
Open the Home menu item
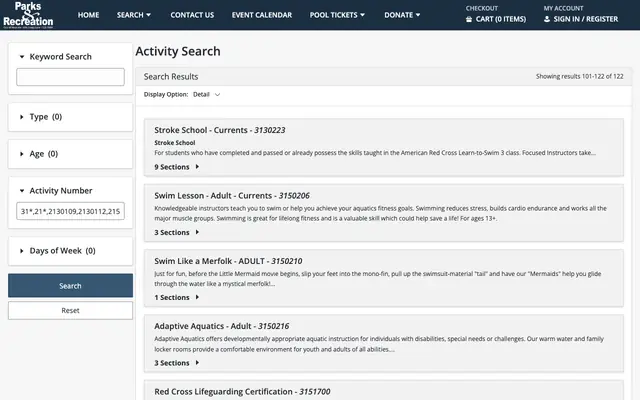tap(88, 15)
